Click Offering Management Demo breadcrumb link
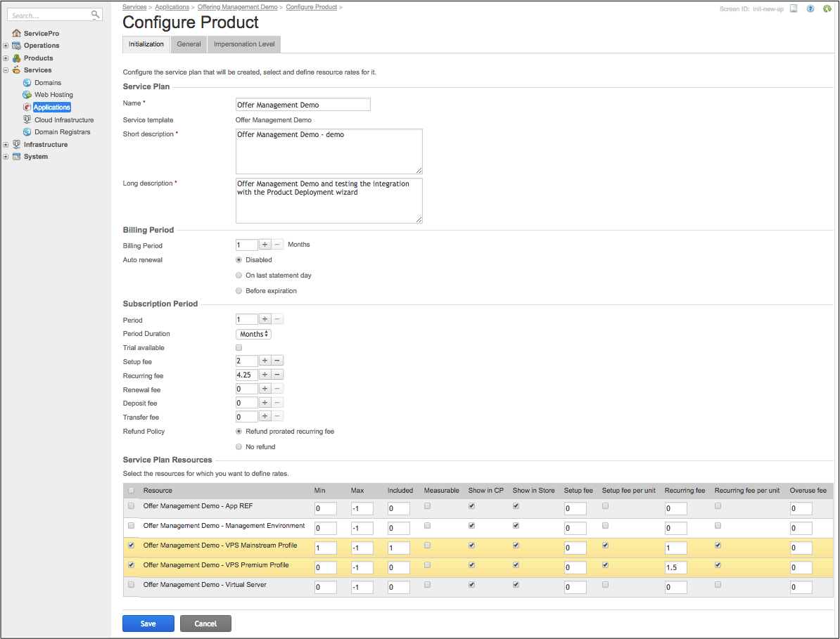Image resolution: width=840 pixels, height=639 pixels. click(238, 7)
